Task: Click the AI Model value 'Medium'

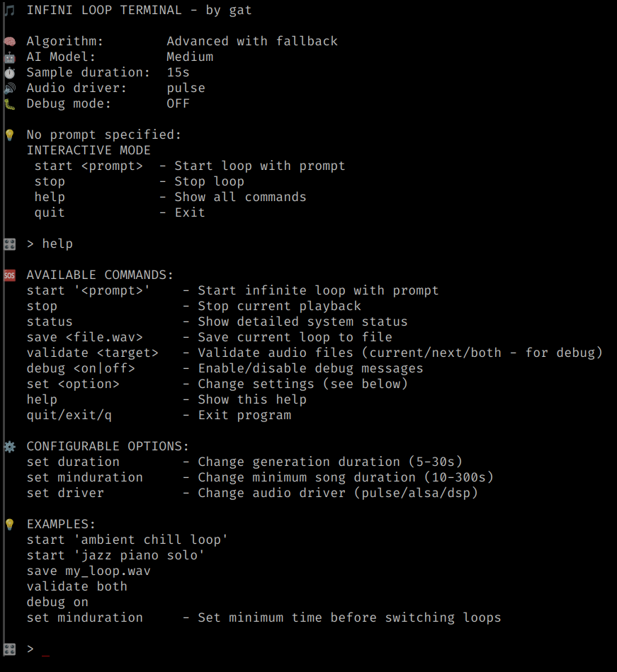Action: (x=190, y=57)
